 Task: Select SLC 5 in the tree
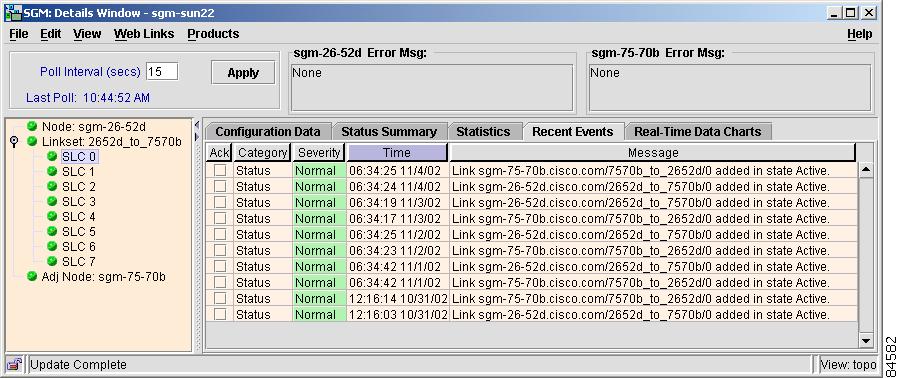79,231
